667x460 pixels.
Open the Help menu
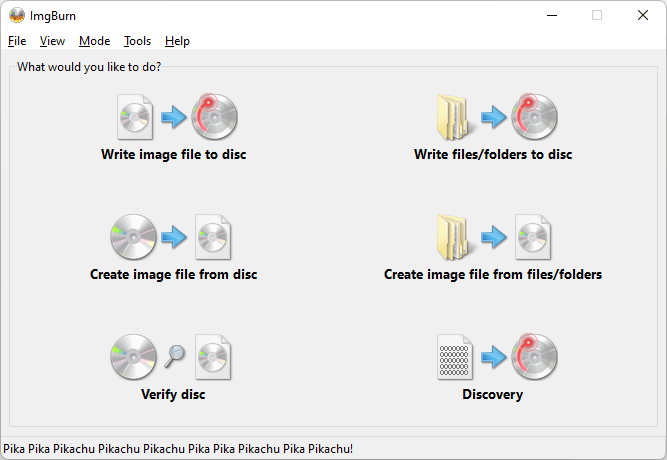[x=177, y=41]
